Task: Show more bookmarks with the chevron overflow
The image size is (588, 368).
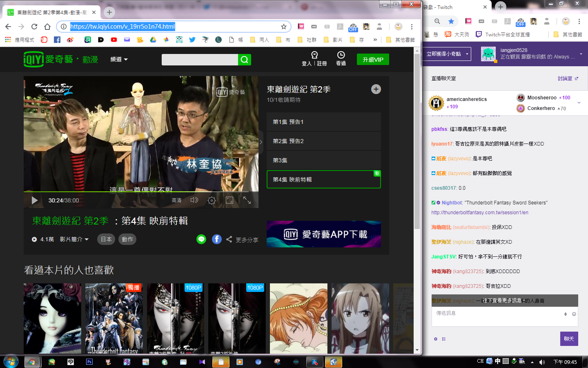Action: tap(375, 40)
